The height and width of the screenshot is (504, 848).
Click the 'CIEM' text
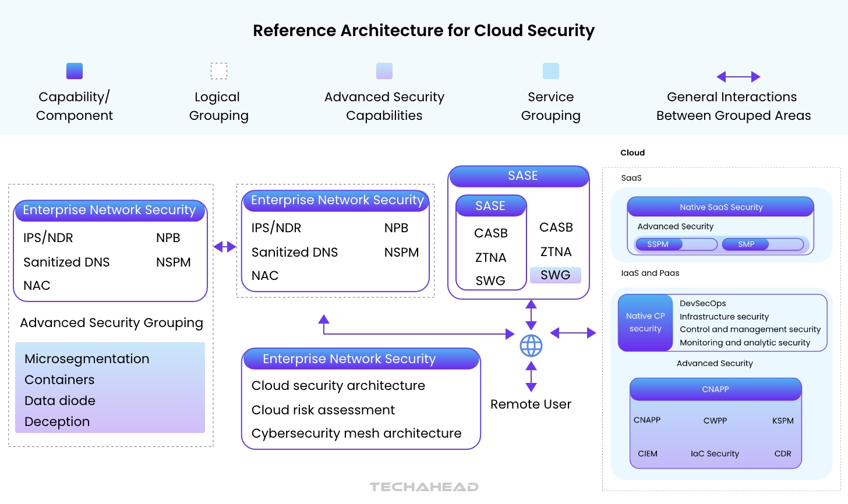[x=648, y=454]
